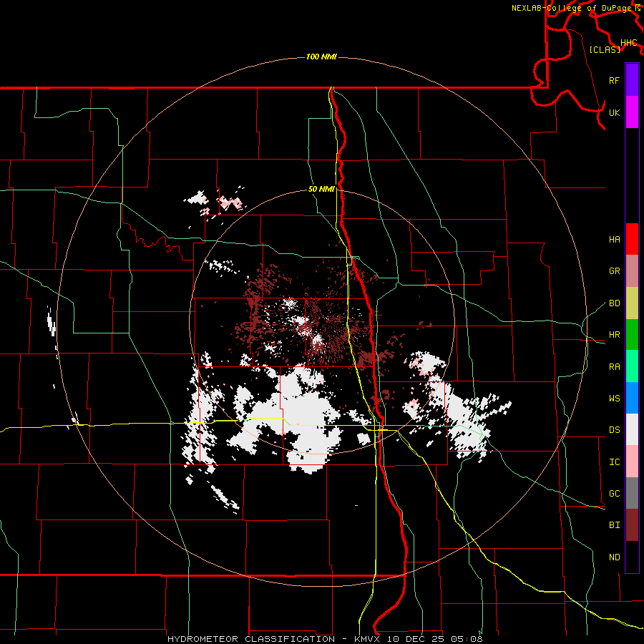The width and height of the screenshot is (644, 644).
Task: Click the UK magenta legend swatch
Action: 632,112
